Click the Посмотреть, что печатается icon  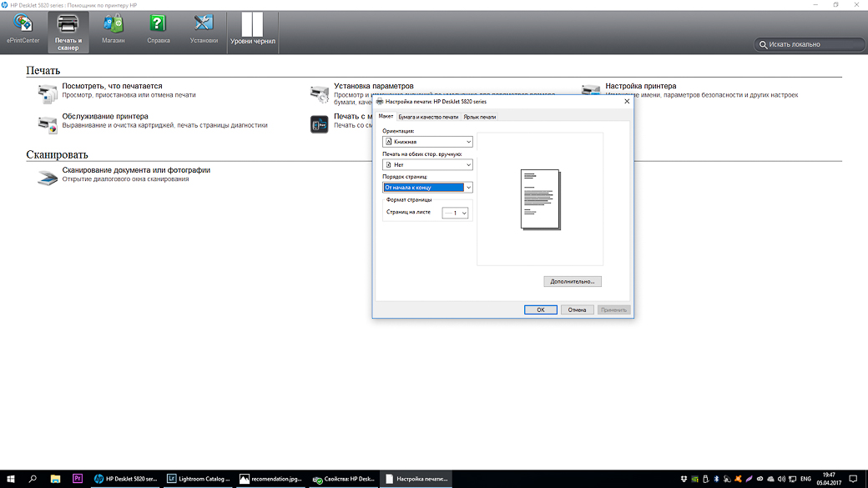pos(47,93)
